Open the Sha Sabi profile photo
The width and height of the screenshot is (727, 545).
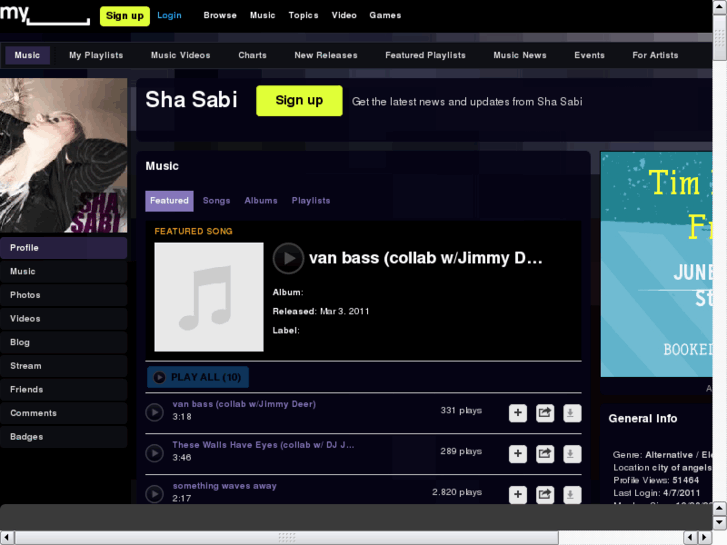[64, 155]
